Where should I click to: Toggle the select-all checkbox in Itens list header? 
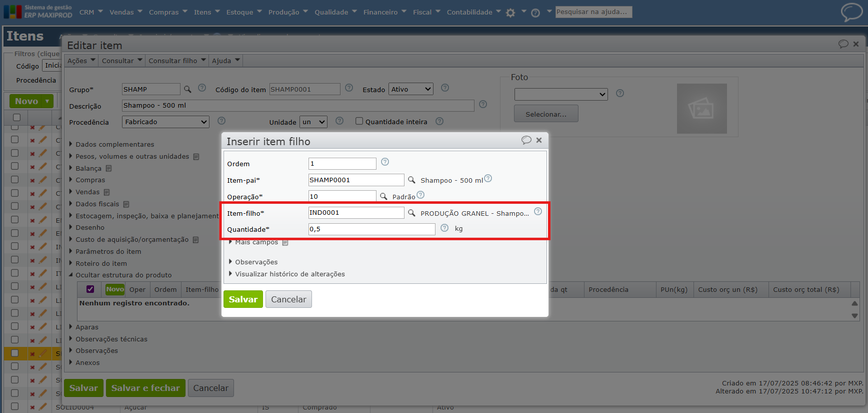(x=16, y=117)
